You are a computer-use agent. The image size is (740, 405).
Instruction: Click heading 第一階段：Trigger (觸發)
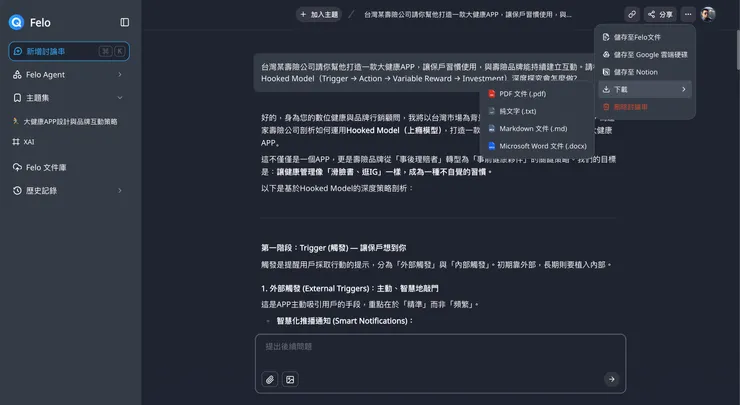(x=334, y=248)
